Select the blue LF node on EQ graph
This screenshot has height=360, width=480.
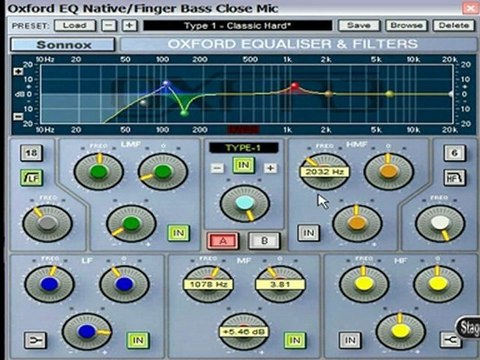[x=166, y=84]
